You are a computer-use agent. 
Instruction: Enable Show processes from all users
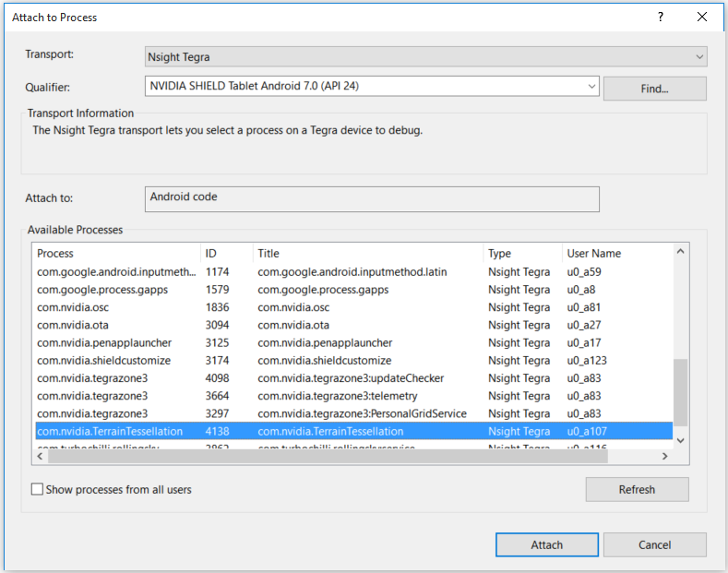tap(37, 489)
